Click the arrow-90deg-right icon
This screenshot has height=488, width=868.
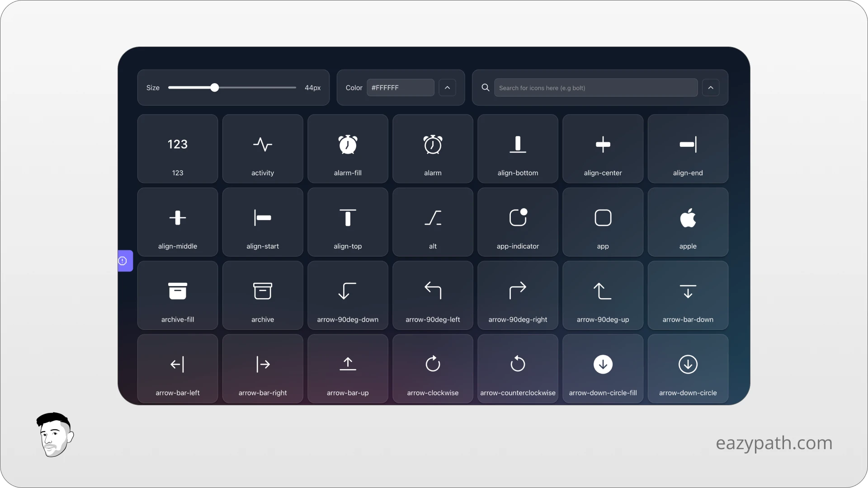tap(518, 291)
